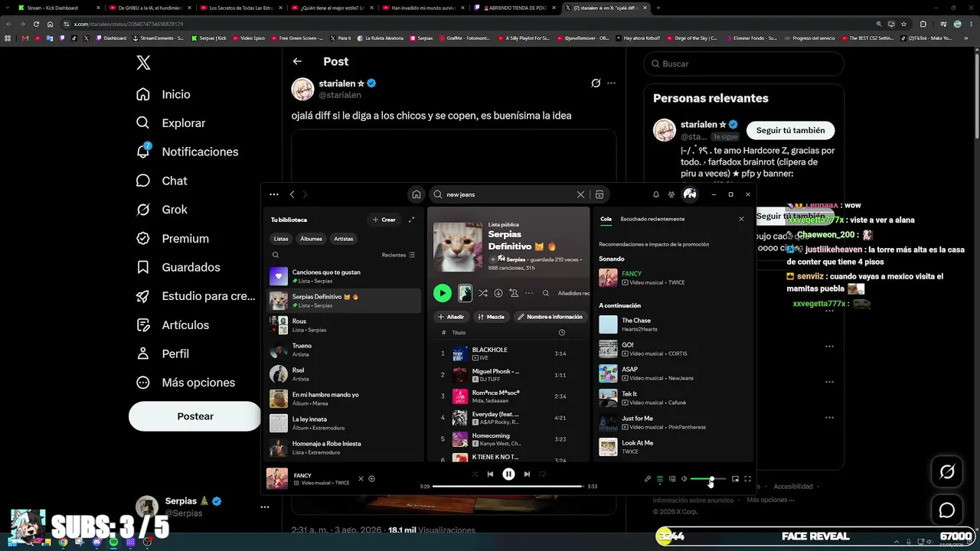
Task: Select the BLACKHOLE track
Action: pos(508,354)
